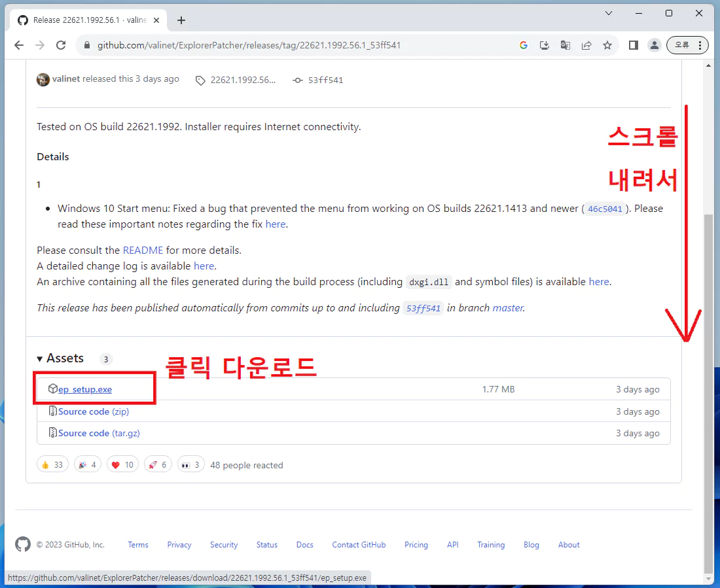The width and height of the screenshot is (720, 588).
Task: Open Privacy footer link
Action: (179, 544)
